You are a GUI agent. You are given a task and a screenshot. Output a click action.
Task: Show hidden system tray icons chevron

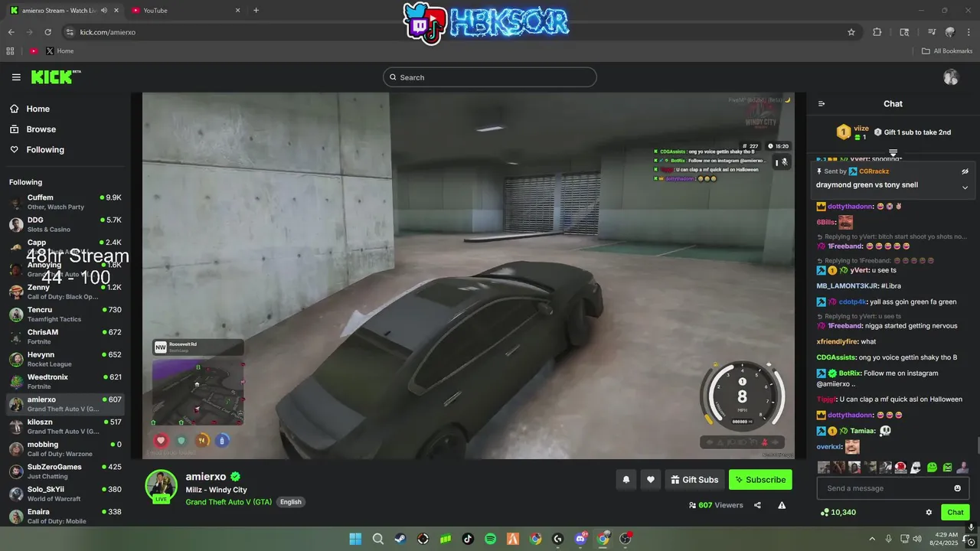click(871, 539)
